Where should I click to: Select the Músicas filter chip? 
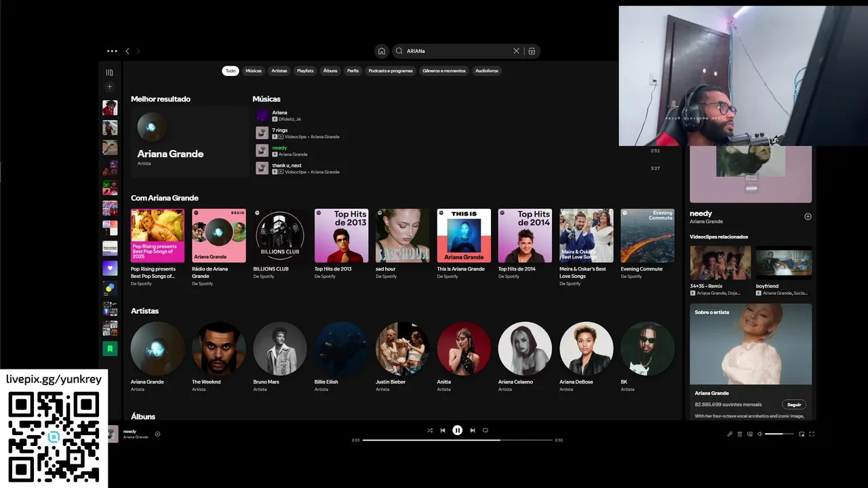pyautogui.click(x=254, y=70)
